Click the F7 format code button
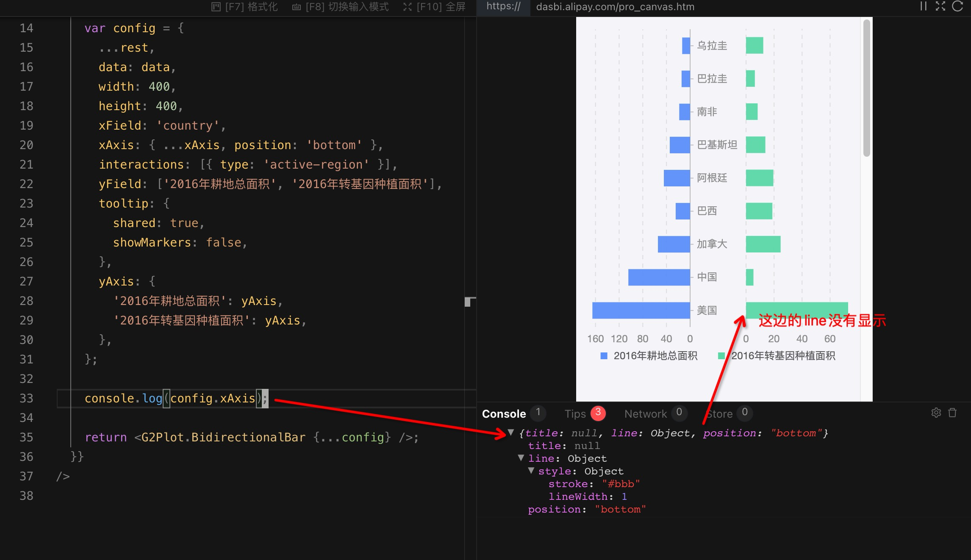 tap(244, 7)
